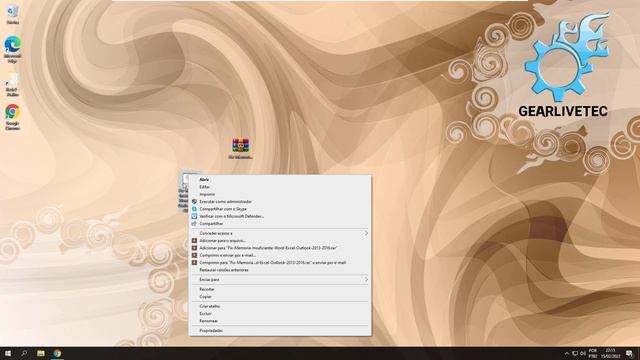The width and height of the screenshot is (640, 360).
Task: Click the network icon in system tray
Action: point(575,353)
